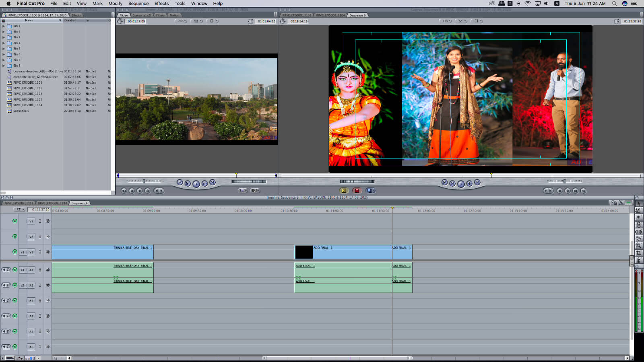Click the red Overwrite edit button

(357, 191)
